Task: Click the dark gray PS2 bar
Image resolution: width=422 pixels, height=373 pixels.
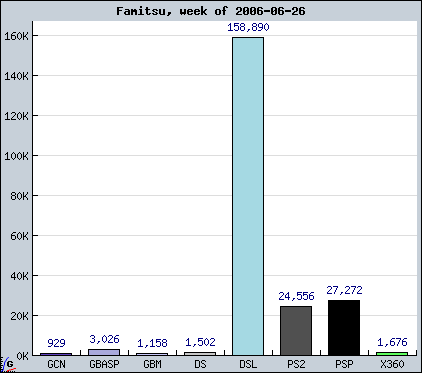Action: [x=296, y=331]
